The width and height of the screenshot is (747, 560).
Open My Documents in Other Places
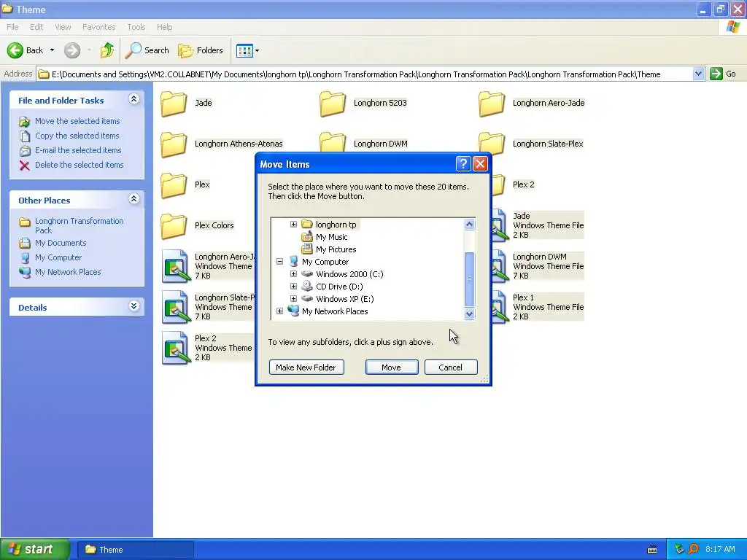[61, 243]
